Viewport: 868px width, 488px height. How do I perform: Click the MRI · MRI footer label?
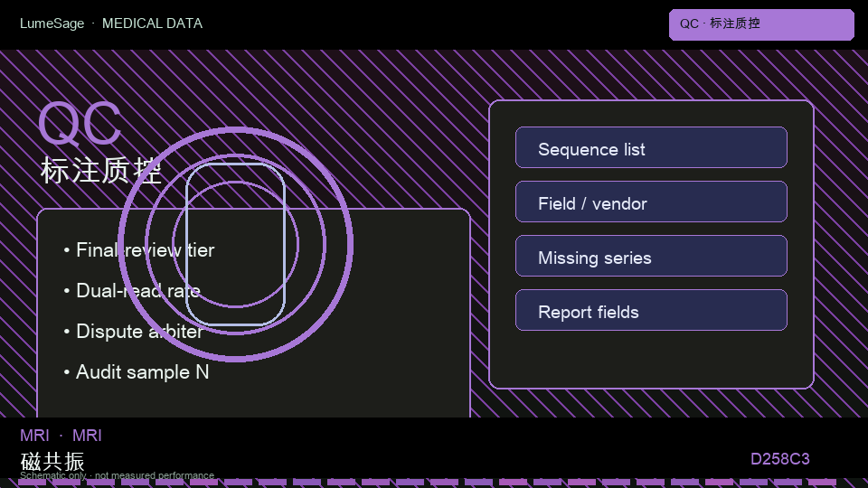(x=61, y=436)
